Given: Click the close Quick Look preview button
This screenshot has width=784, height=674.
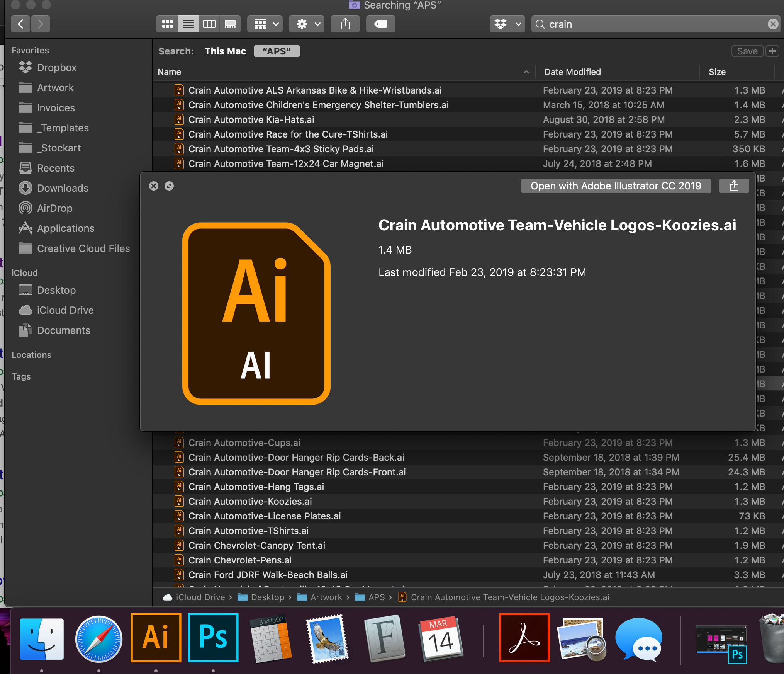Looking at the screenshot, I should 154,186.
